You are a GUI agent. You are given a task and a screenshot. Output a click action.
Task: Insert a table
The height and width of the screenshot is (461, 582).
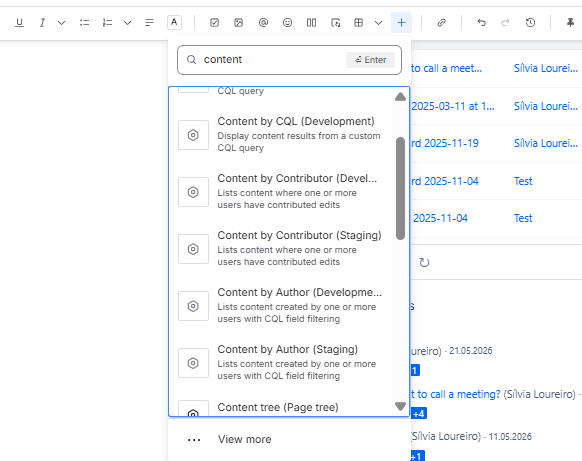click(x=359, y=23)
